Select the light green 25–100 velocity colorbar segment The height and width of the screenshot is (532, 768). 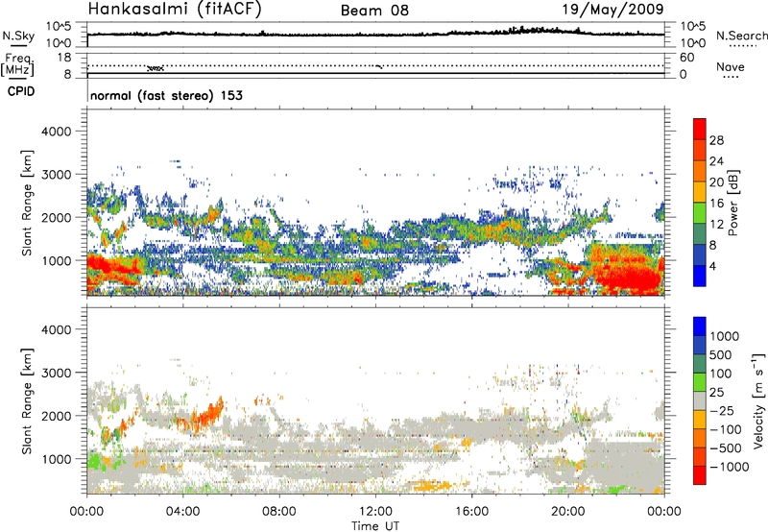700,382
